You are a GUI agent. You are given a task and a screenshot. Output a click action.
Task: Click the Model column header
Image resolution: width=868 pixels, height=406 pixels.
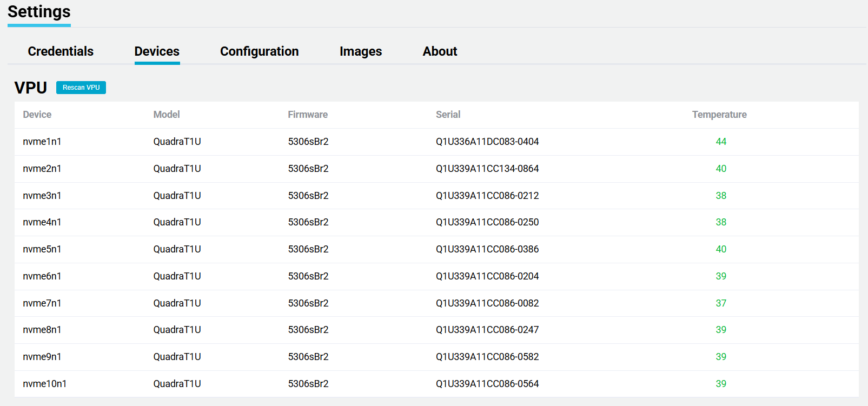click(x=167, y=115)
